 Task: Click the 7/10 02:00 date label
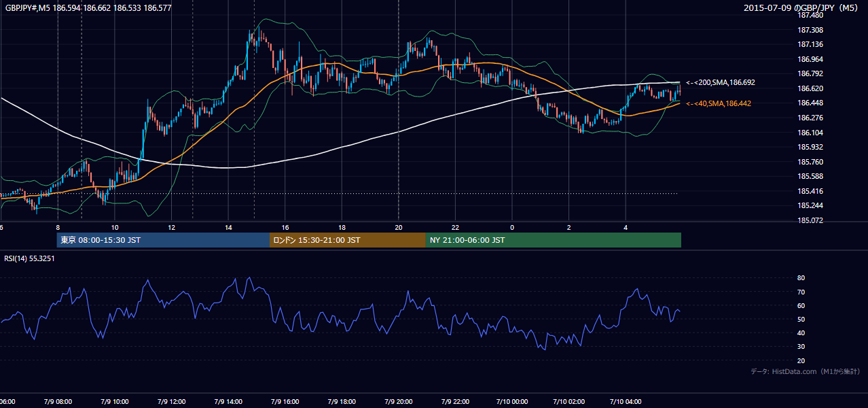click(569, 402)
